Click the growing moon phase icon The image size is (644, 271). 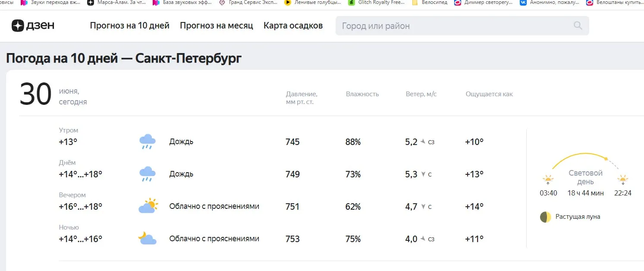pyautogui.click(x=545, y=217)
